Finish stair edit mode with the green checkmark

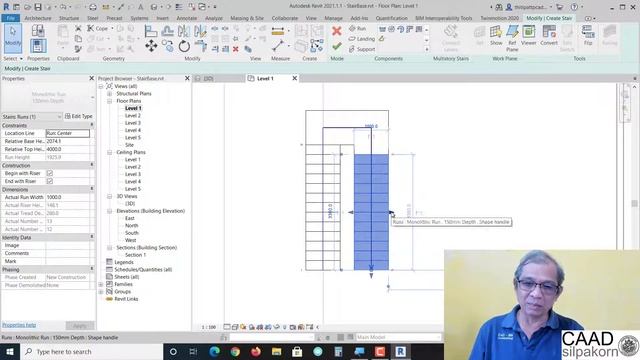point(336,46)
